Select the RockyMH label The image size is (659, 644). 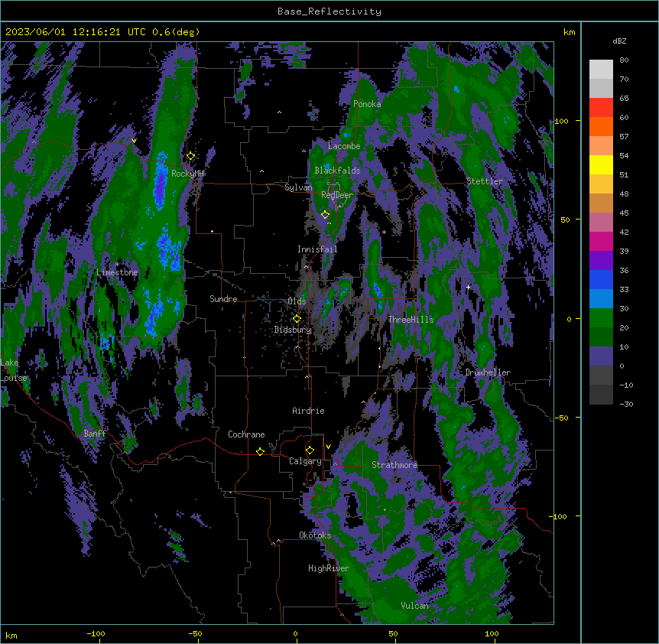pyautogui.click(x=187, y=174)
